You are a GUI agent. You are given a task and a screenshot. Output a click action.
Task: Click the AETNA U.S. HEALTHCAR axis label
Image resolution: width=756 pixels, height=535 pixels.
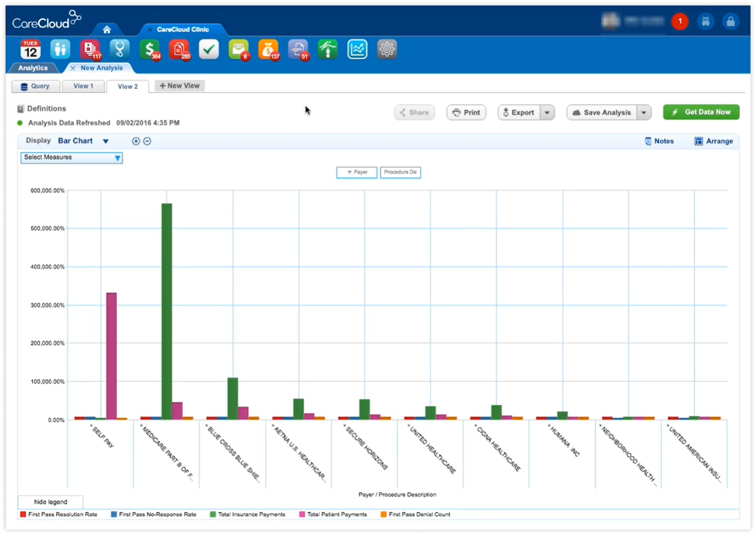pos(299,453)
